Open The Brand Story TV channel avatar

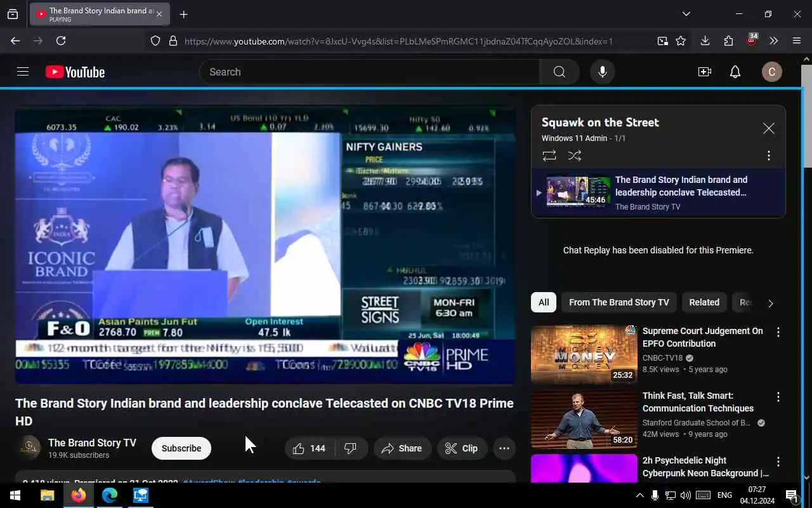[28, 448]
